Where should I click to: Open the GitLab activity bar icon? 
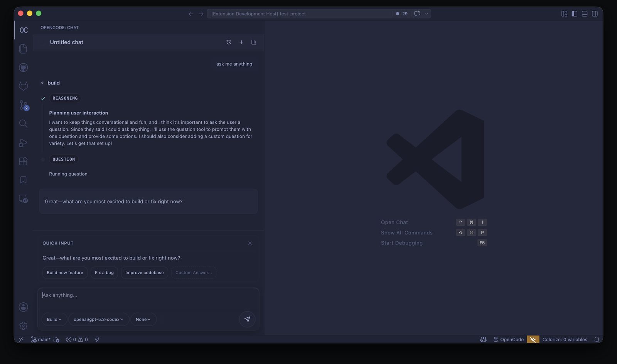(x=24, y=86)
